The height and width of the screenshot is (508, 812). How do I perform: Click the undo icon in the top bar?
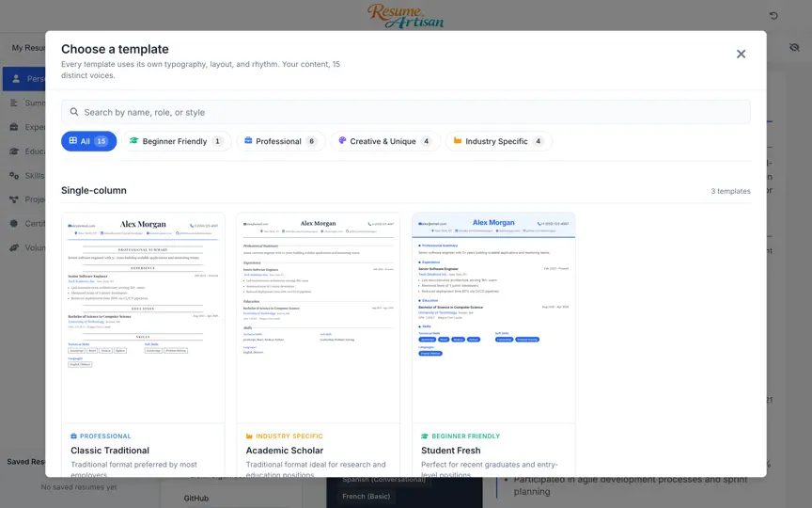773,16
